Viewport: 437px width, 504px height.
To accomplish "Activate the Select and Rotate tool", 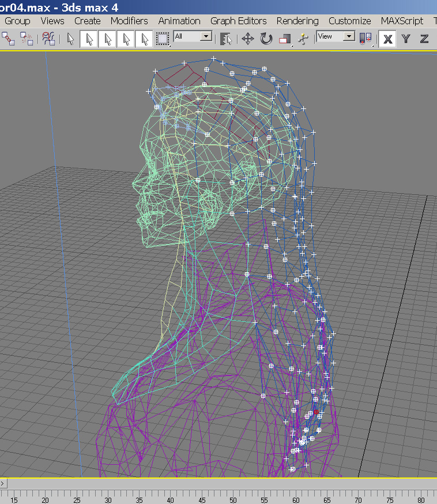I will pos(266,39).
